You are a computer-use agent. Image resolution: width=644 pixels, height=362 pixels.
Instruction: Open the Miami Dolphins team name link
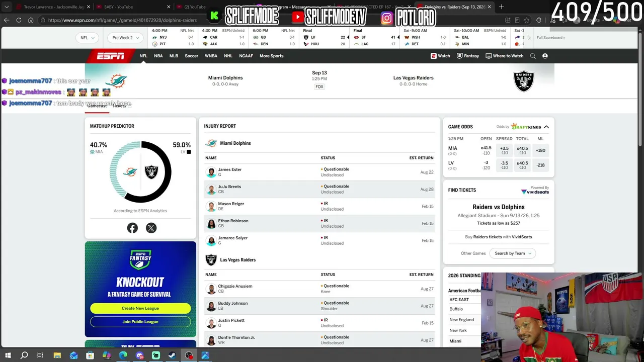(225, 78)
